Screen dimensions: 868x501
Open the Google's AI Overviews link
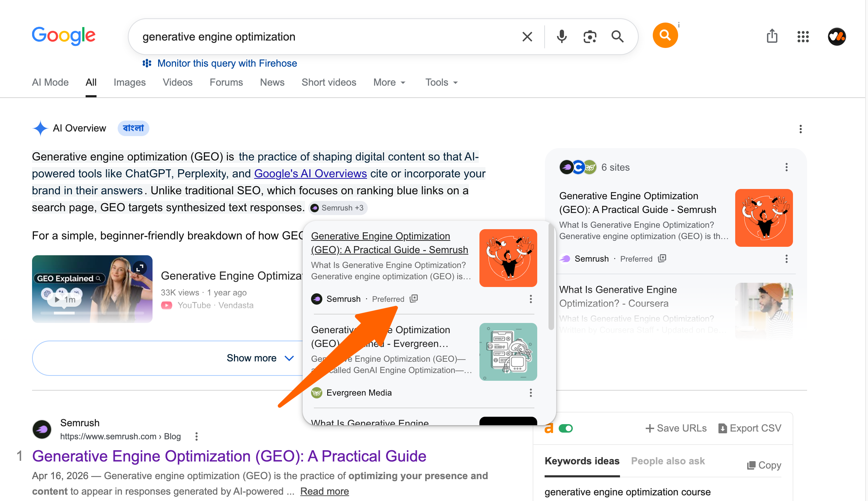click(310, 173)
